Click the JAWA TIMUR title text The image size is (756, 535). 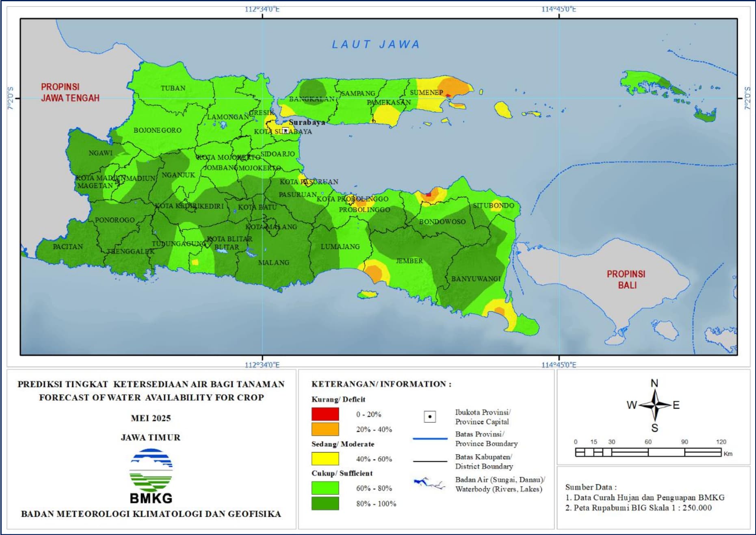coord(151,438)
